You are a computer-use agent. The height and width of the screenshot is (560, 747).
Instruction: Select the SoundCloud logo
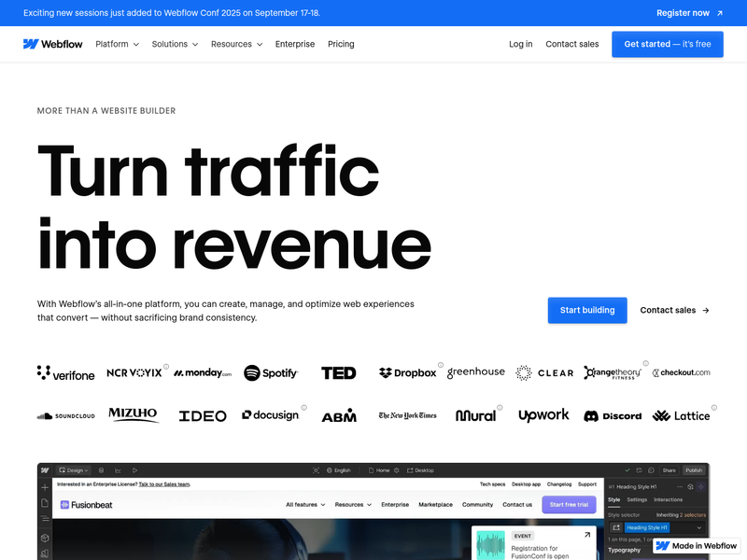65,416
